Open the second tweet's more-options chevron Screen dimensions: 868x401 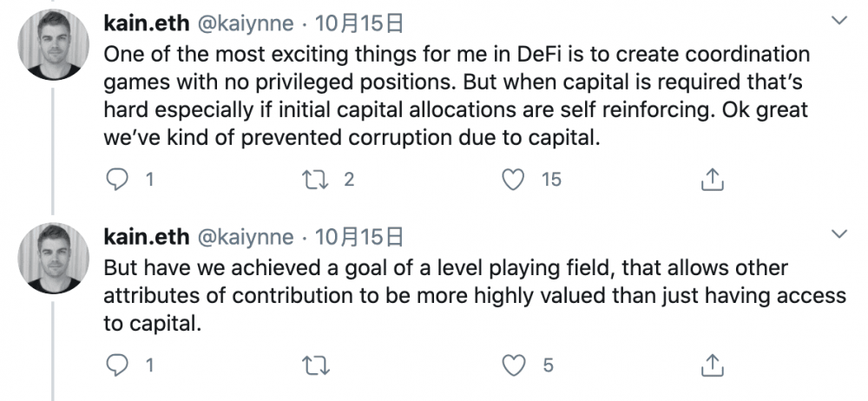click(838, 234)
